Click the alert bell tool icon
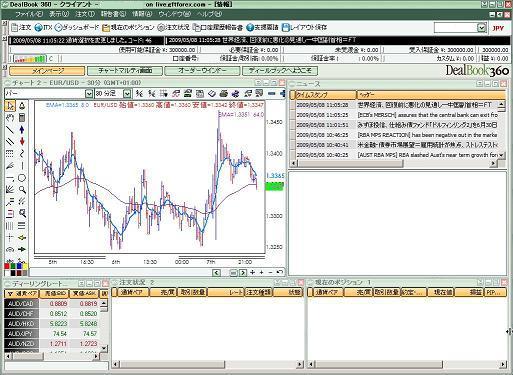 22,106
